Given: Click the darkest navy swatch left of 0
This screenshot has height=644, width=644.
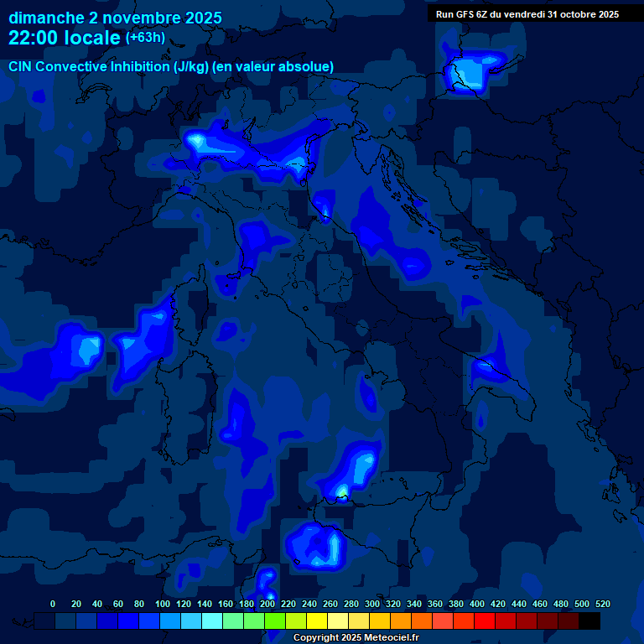Looking at the screenshot, I should pyautogui.click(x=44, y=621).
